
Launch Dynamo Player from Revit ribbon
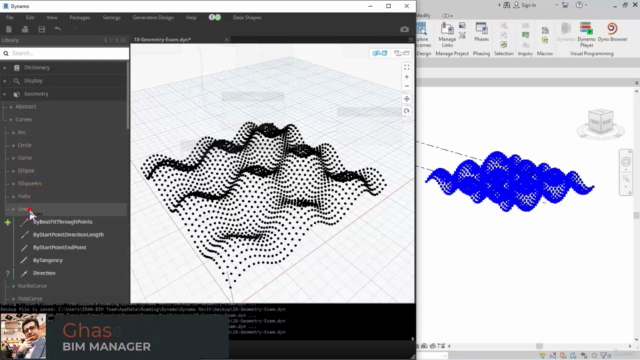tap(586, 35)
